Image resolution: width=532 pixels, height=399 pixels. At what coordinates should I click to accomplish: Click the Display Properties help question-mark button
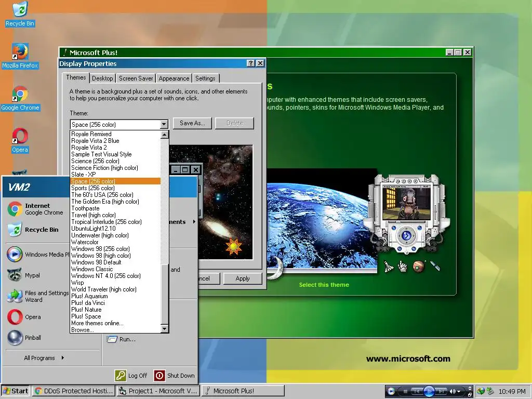[251, 63]
